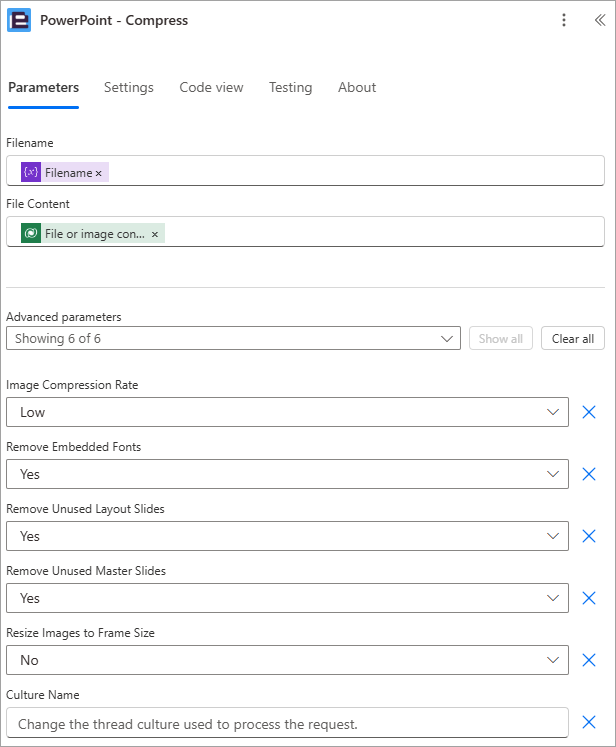Click the 'Resize Images to Frame Size' label
The image size is (616, 747).
(x=80, y=633)
